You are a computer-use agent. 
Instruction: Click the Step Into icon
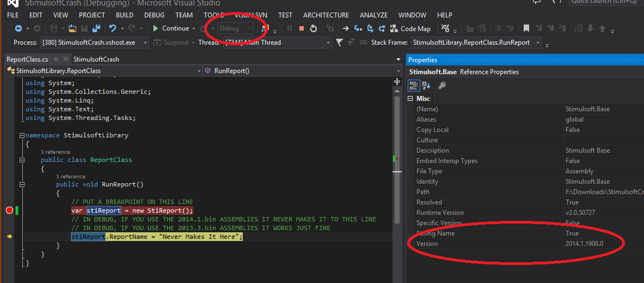[x=358, y=28]
